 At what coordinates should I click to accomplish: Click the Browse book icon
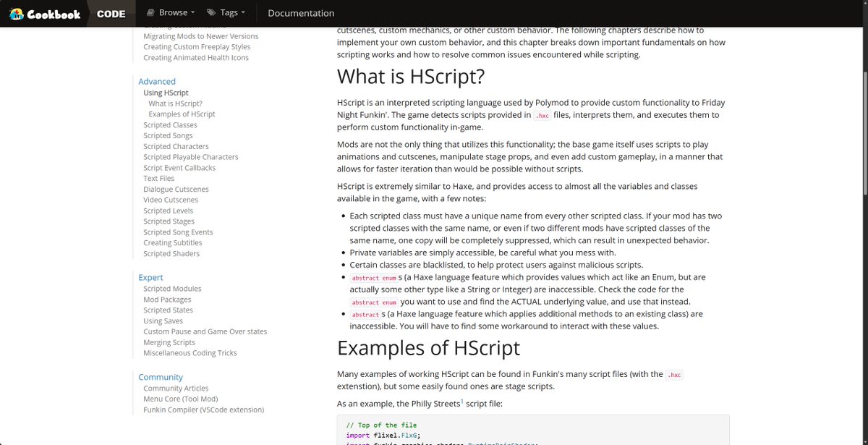point(150,12)
